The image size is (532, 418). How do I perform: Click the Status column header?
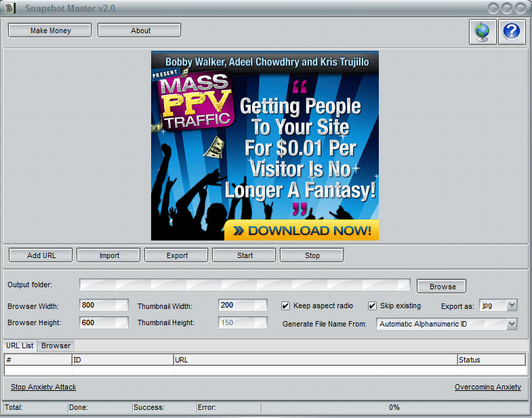491,360
